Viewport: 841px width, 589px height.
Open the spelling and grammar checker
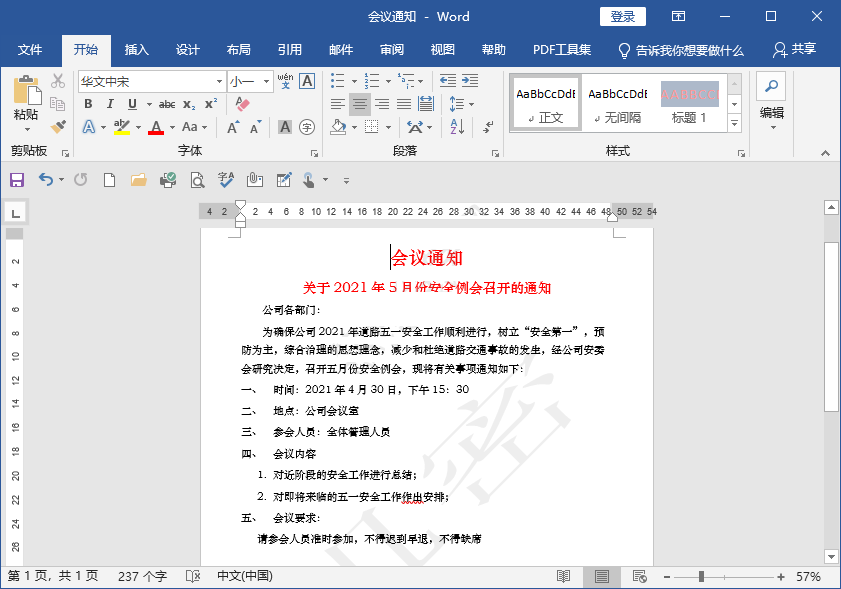coord(225,180)
